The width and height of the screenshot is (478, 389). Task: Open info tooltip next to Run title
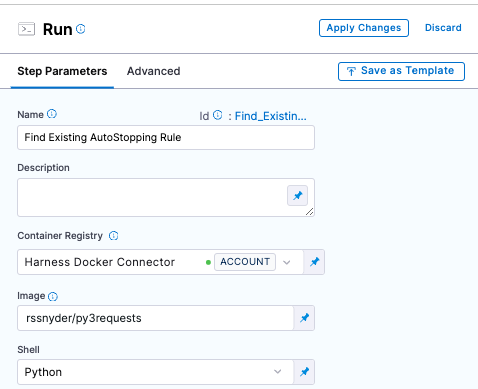(81, 29)
